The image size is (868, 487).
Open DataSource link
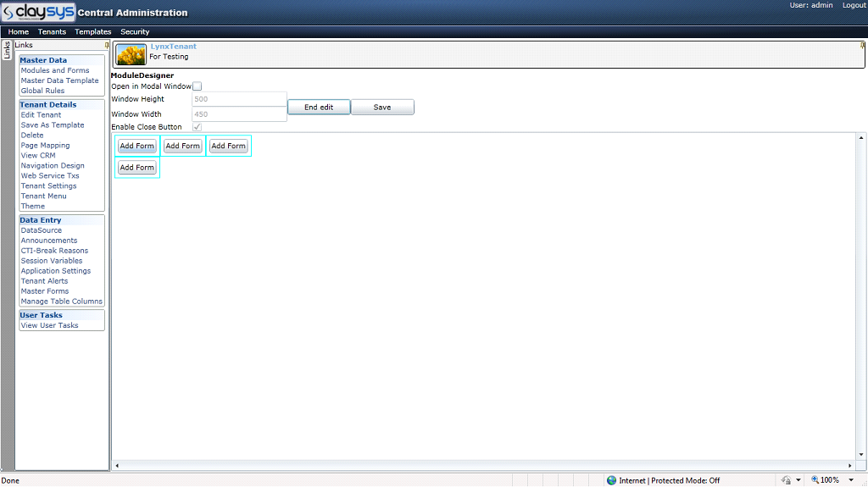(x=42, y=230)
